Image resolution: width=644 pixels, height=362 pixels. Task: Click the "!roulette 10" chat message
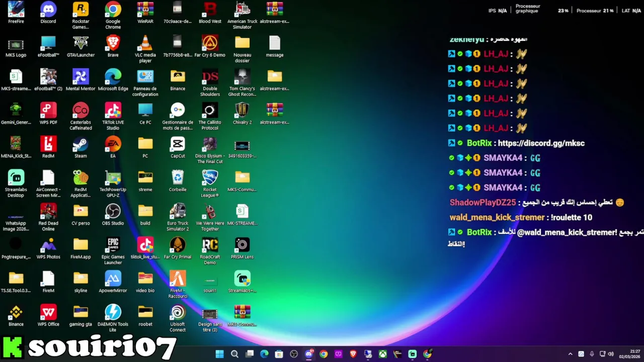coord(572,218)
